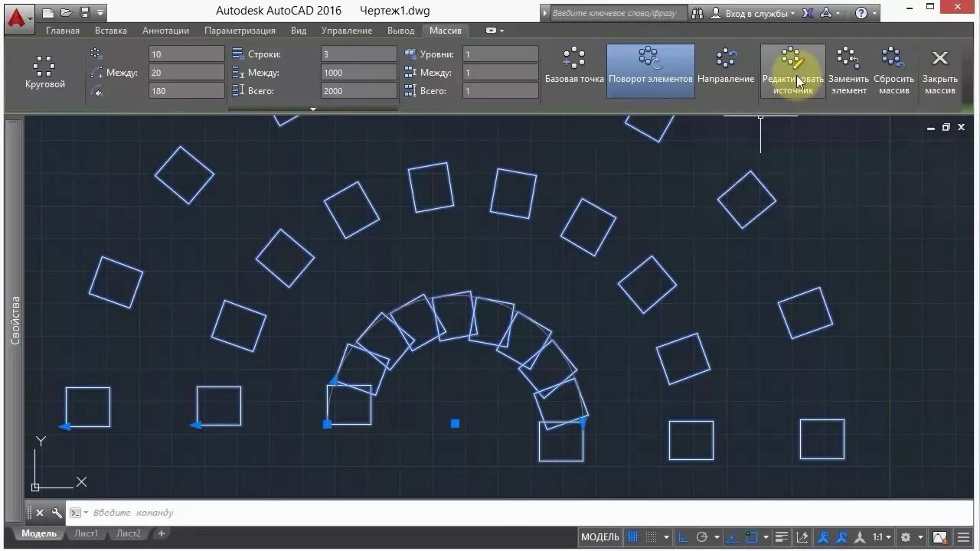Viewport: 980px width, 551px height.
Task: Edit the item count field showing 10
Action: (187, 54)
